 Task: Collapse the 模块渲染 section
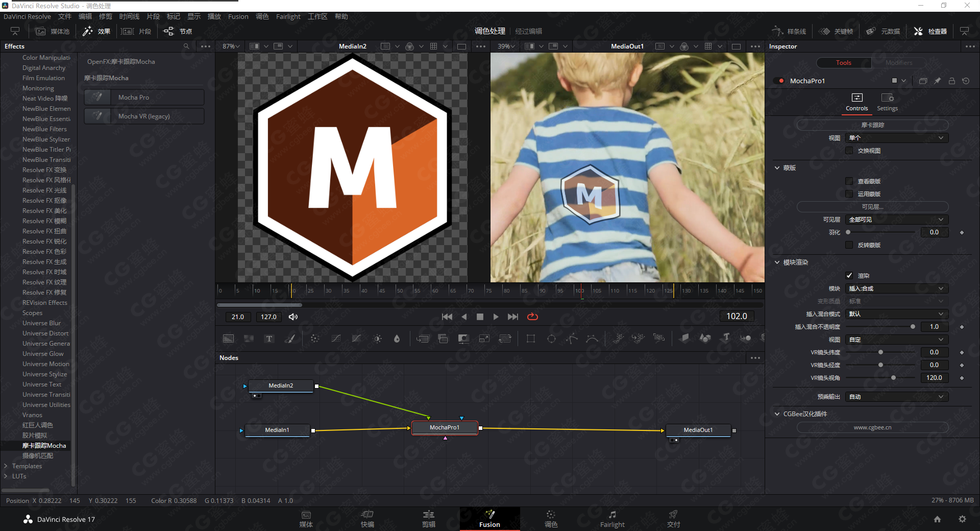[x=777, y=262]
